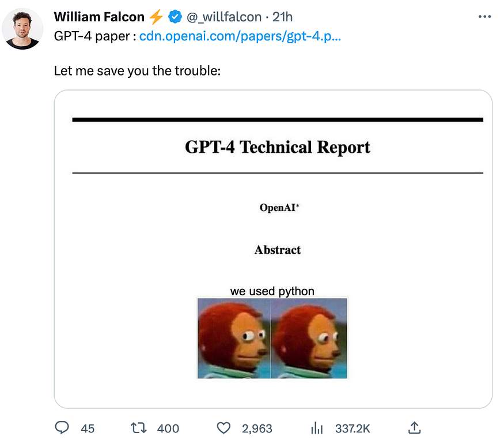Viewport: 504px width, 444px height.
Task: Click the blue verified checkmark badge
Action: point(175,17)
